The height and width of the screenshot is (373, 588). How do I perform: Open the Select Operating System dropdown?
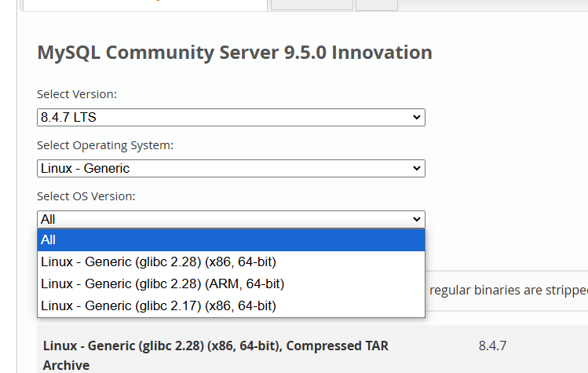pos(231,169)
